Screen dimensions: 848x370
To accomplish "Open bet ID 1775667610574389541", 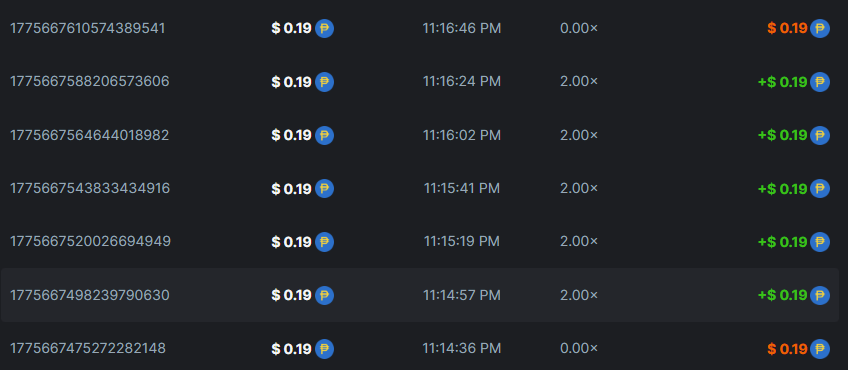I will point(88,28).
